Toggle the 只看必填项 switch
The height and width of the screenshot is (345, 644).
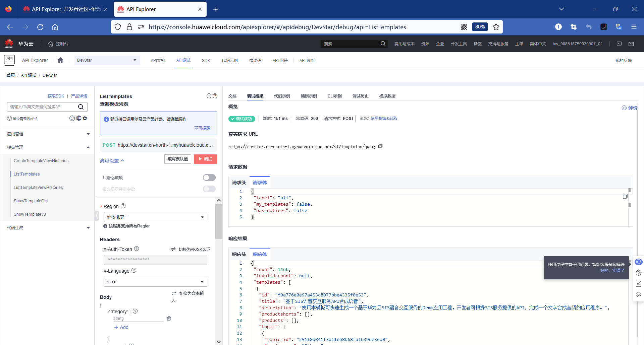click(x=209, y=178)
